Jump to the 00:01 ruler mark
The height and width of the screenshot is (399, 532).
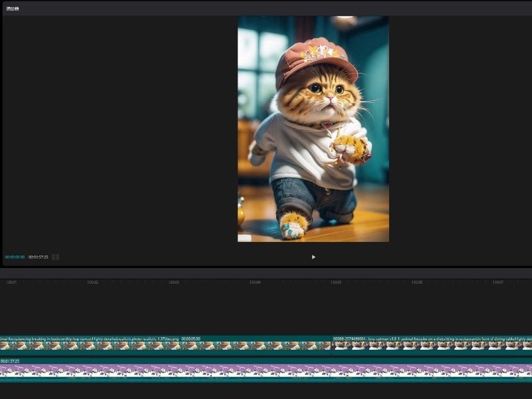click(11, 282)
